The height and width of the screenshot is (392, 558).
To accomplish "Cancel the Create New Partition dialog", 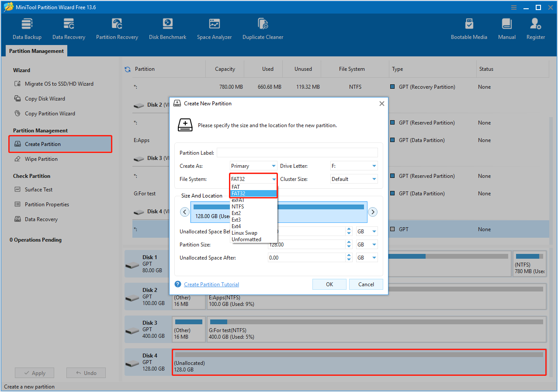I will tap(366, 284).
